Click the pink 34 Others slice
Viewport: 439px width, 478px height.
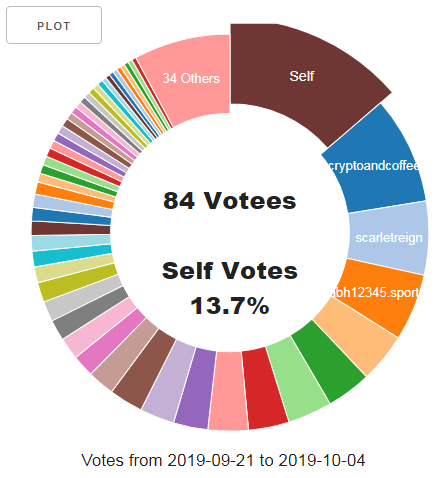(x=191, y=78)
